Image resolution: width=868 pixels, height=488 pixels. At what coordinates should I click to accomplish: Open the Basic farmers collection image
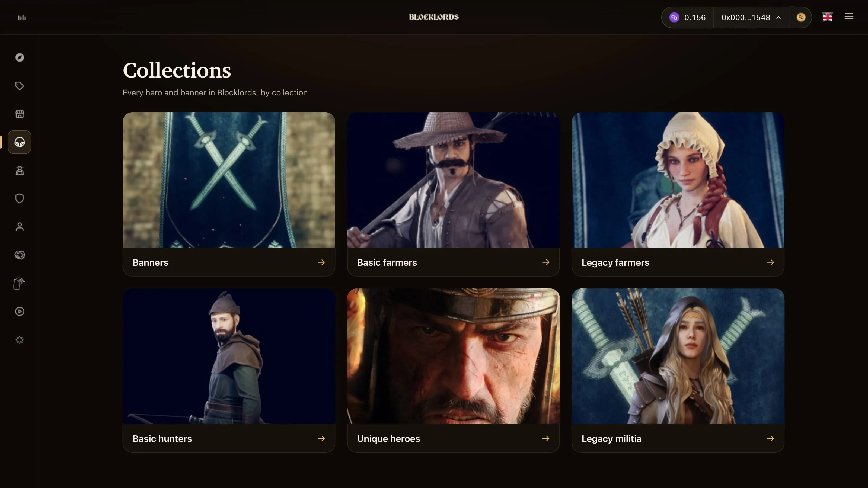click(x=453, y=180)
